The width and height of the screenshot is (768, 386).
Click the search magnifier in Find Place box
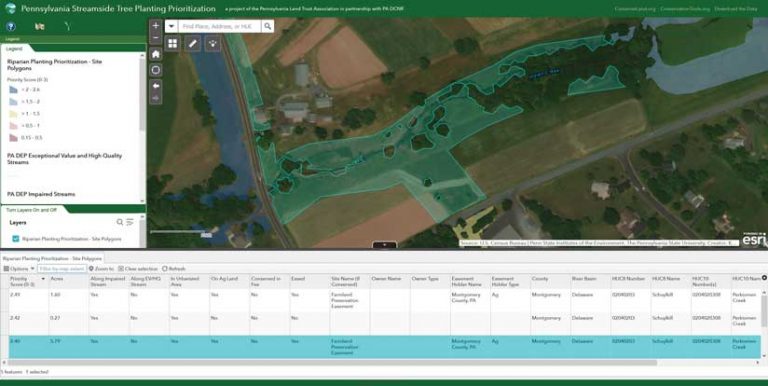[267, 26]
